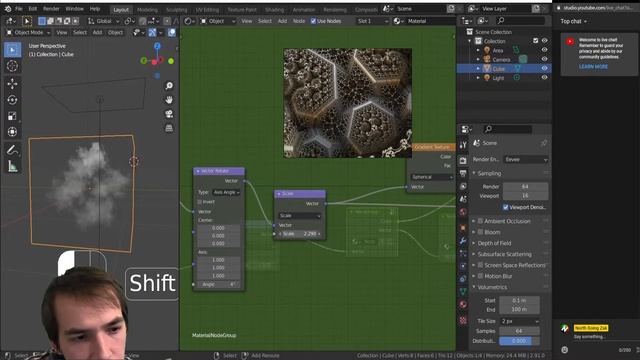Viewport: 640px width, 360px height.
Task: Toggle the Viewport Denoising checkbox
Action: (x=505, y=207)
